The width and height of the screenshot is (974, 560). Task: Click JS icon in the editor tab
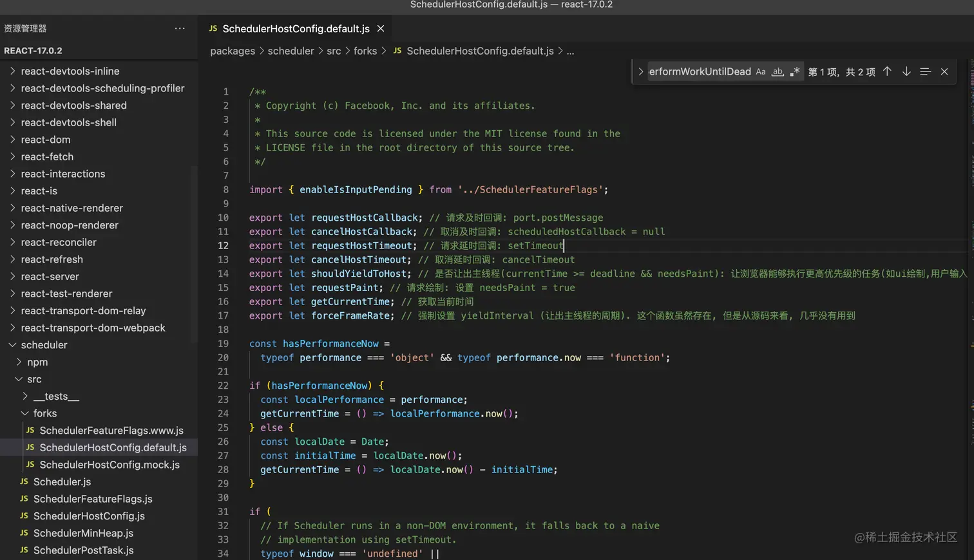pyautogui.click(x=213, y=29)
